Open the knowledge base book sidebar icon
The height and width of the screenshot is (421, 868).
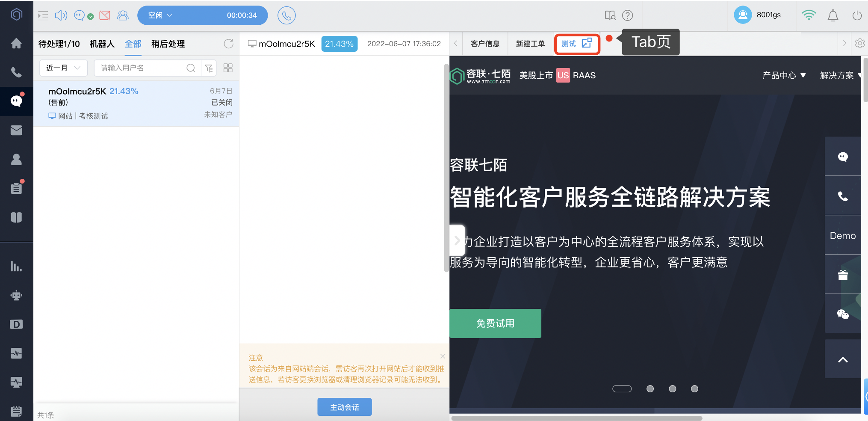coord(16,217)
